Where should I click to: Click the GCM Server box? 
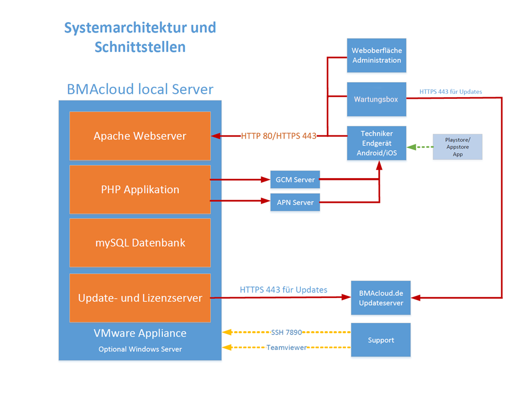tap(295, 179)
